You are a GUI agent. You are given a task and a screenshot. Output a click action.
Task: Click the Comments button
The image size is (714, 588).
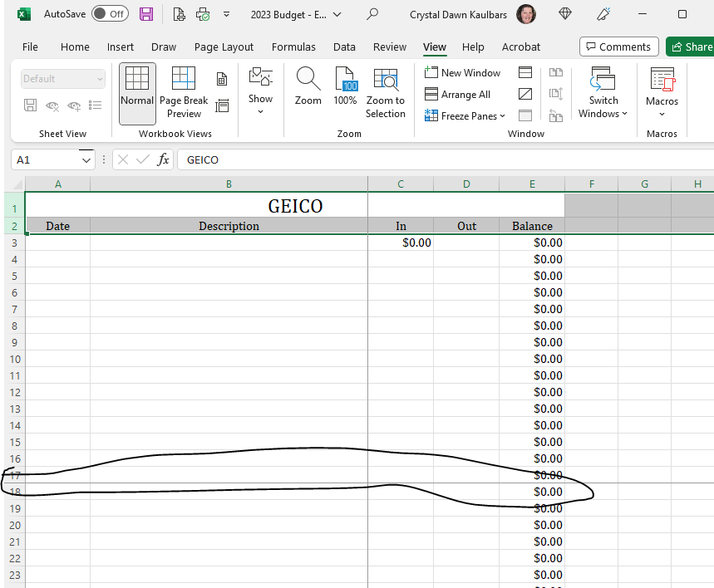(619, 47)
